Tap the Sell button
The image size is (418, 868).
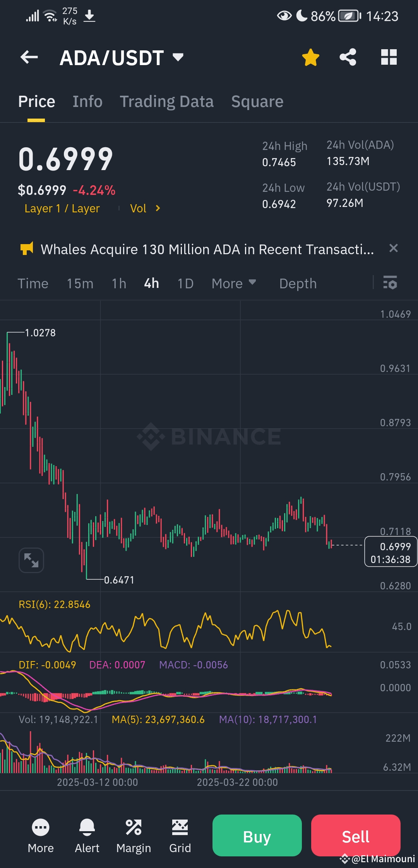tap(355, 836)
